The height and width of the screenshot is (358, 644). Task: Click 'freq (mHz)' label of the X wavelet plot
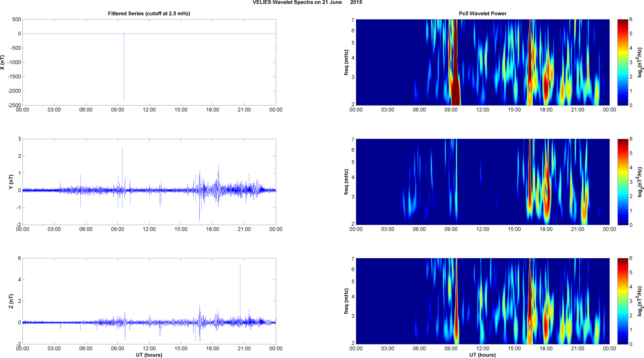(346, 62)
